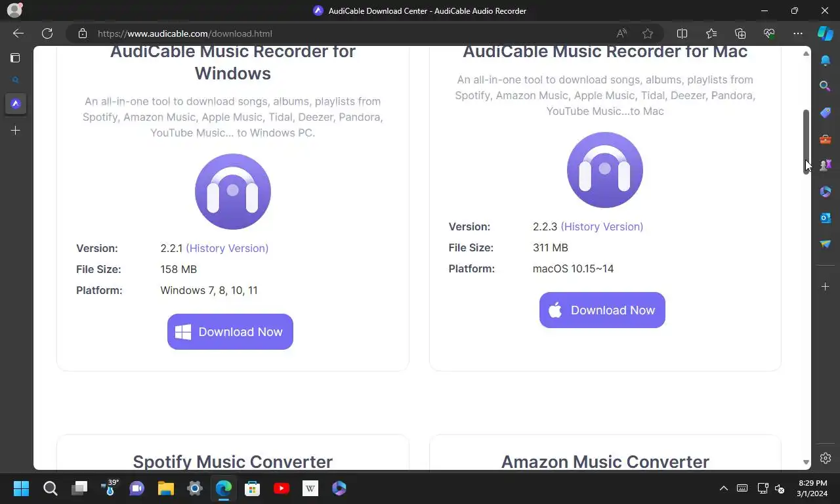Select the vertical tab above the AudiCable tab
Viewport: 840px width, 504px height.
(x=16, y=80)
